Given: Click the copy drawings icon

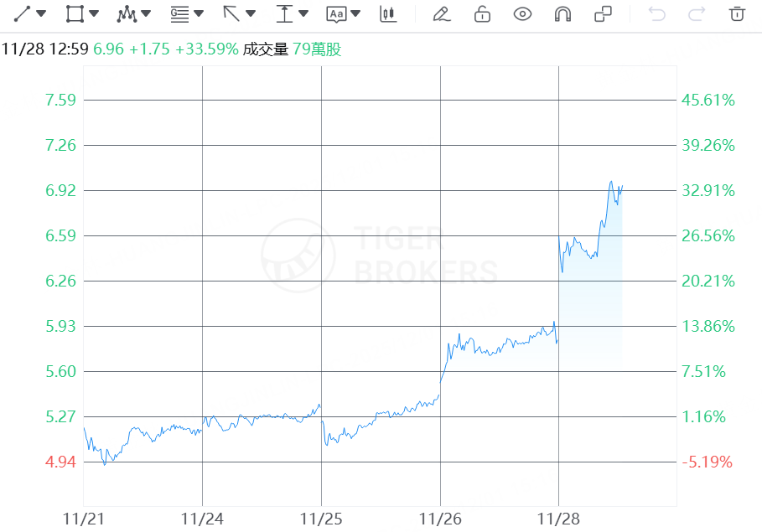Looking at the screenshot, I should click(603, 13).
